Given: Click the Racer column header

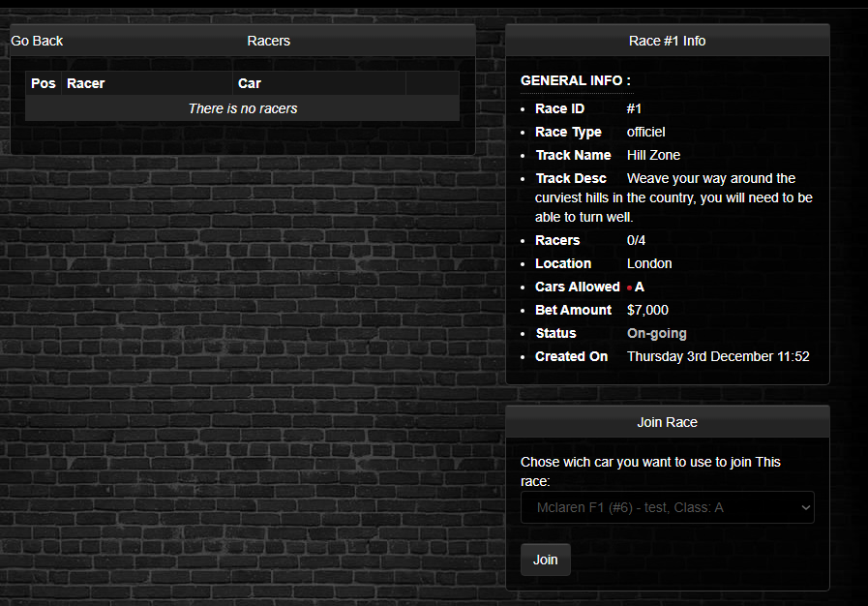Looking at the screenshot, I should click(x=86, y=83).
